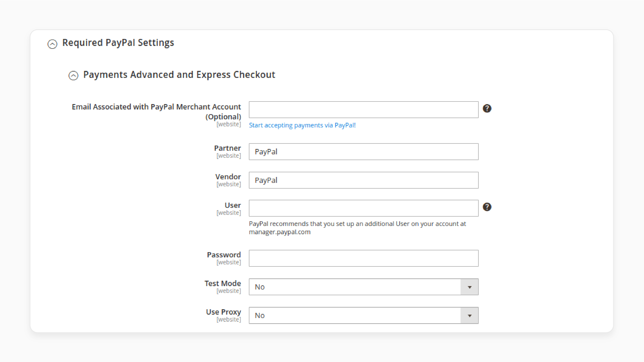Click the Test Mode label
644x362 pixels.
click(x=222, y=283)
